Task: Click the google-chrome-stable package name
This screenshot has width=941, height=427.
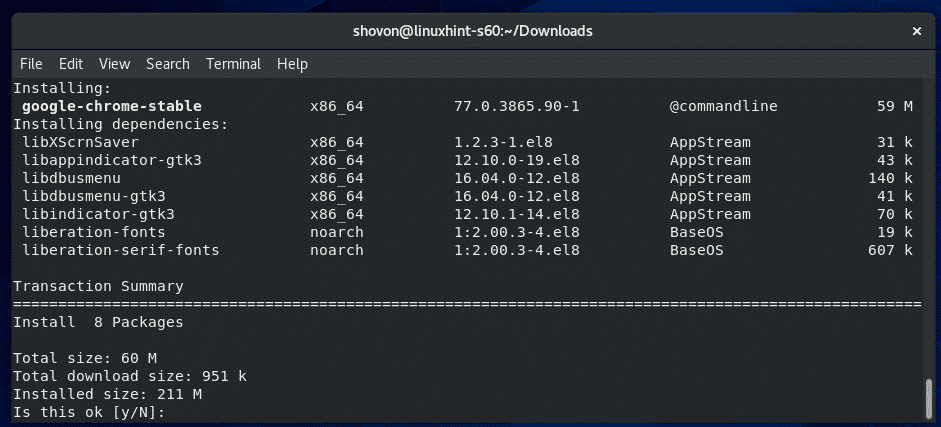Action: [111, 106]
